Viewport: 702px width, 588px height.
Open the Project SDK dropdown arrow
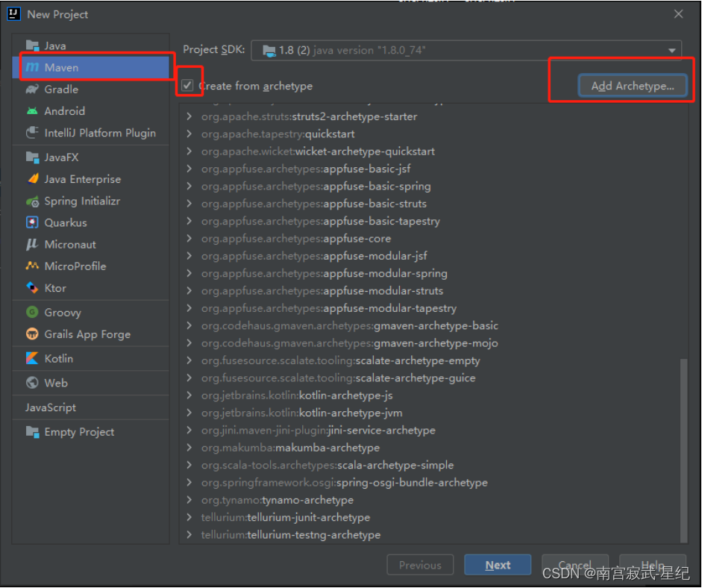pyautogui.click(x=671, y=51)
